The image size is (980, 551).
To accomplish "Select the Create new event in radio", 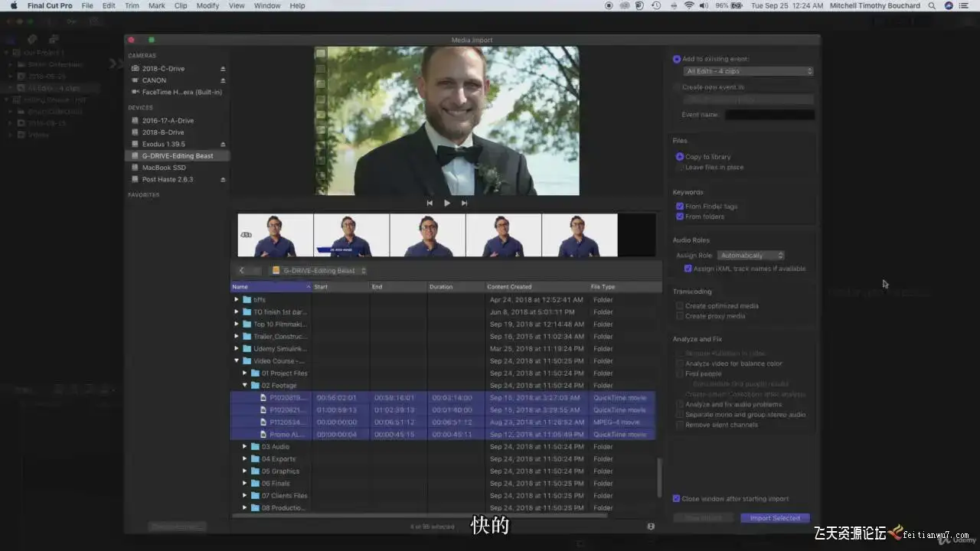I will 677,87.
